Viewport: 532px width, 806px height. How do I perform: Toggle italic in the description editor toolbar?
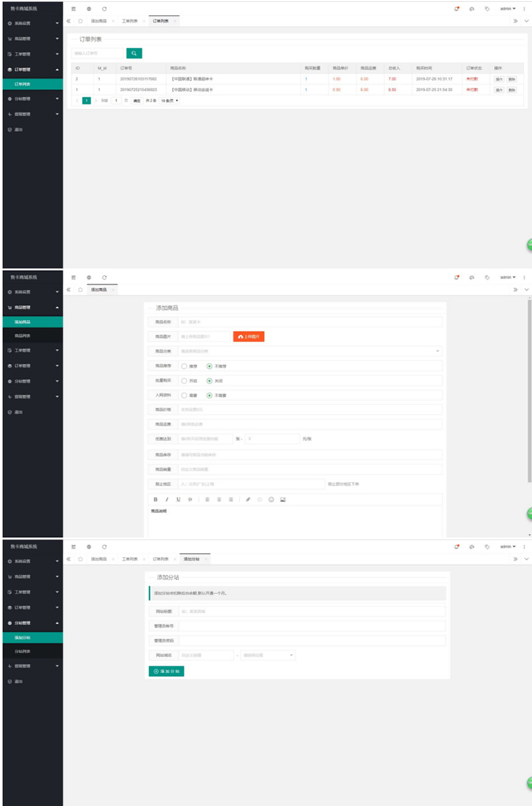click(167, 499)
